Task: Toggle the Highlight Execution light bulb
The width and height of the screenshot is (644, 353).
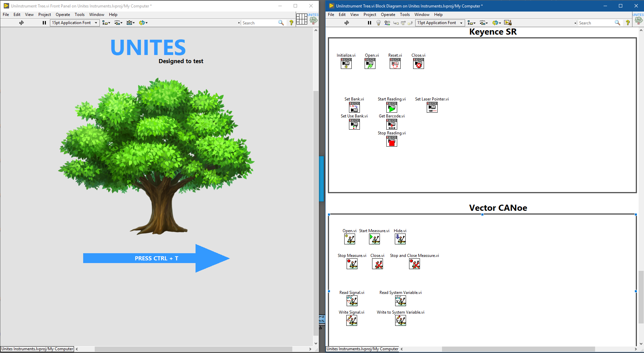Action: pos(378,23)
